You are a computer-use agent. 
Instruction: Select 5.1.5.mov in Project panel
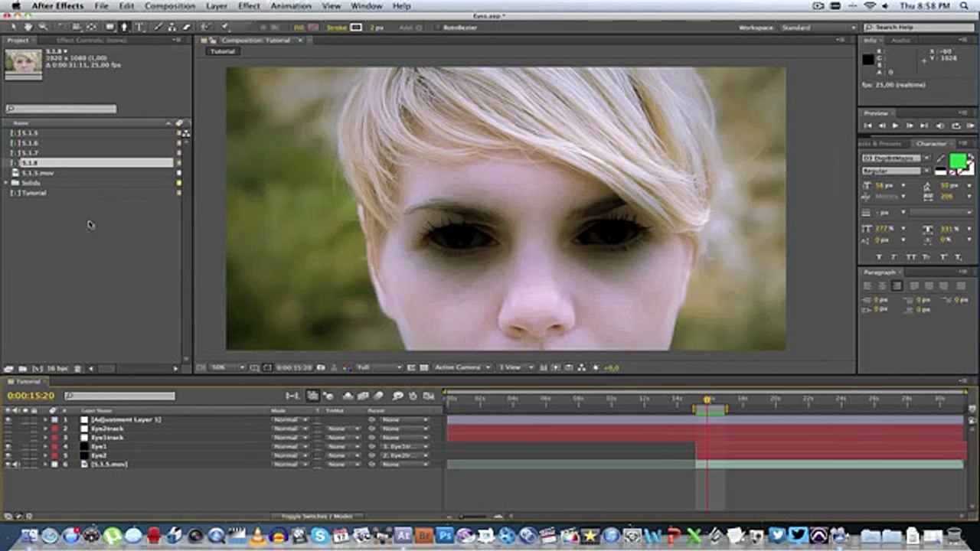[37, 173]
